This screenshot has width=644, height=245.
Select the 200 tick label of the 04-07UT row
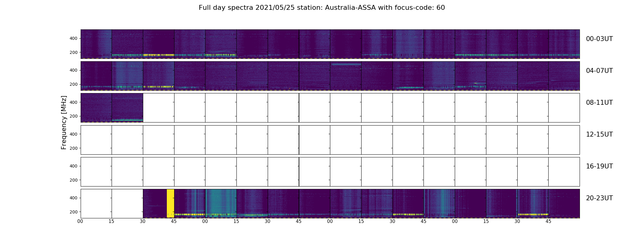74,84
